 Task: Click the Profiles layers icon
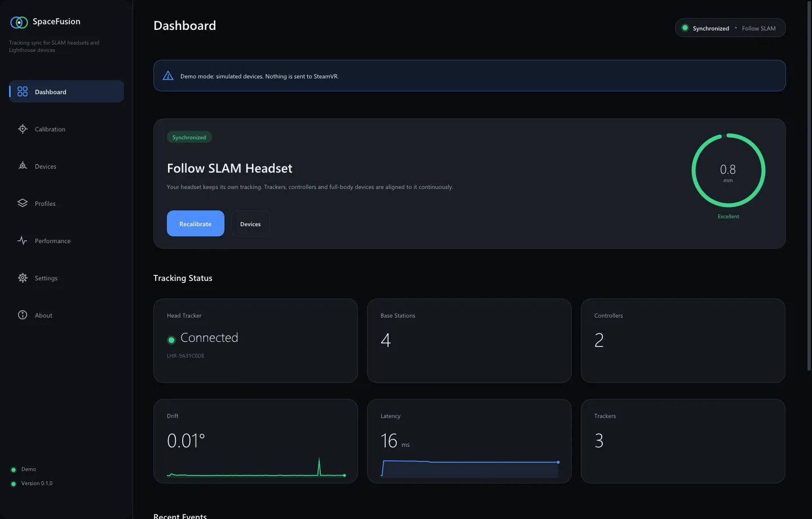[23, 203]
